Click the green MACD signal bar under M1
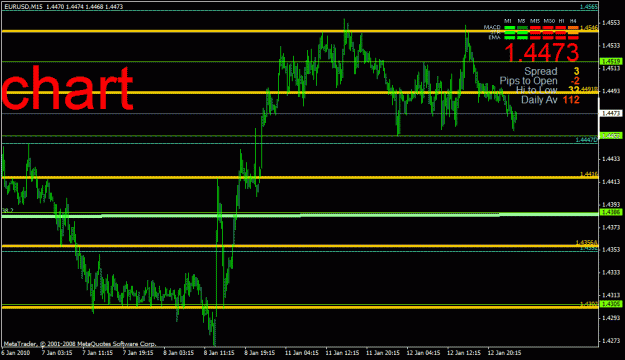Image resolution: width=625 pixels, height=360 pixels. point(509,28)
